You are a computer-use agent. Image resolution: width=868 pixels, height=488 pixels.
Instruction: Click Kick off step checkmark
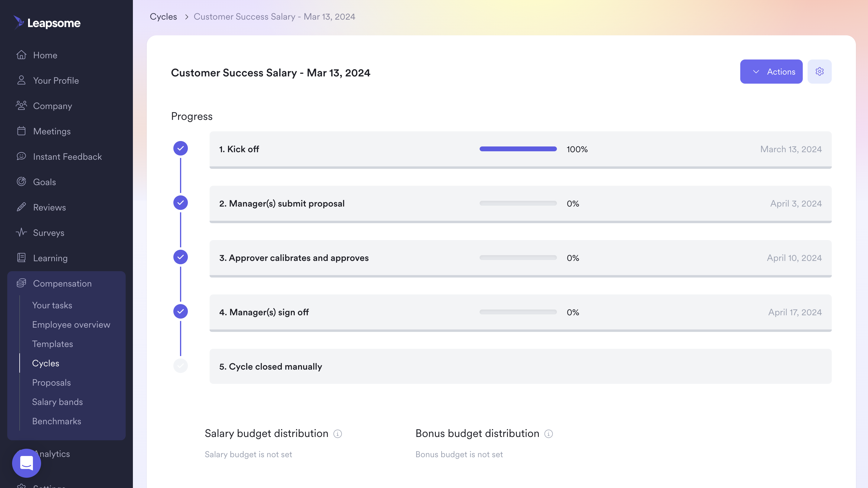[180, 148]
